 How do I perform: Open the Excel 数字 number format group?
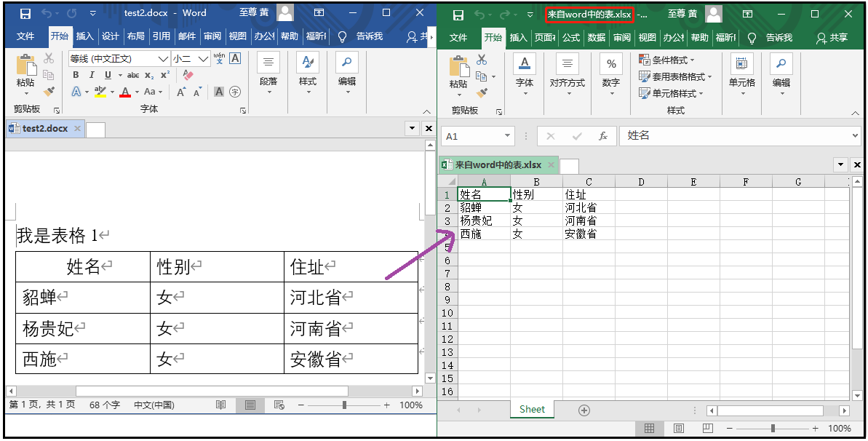click(x=611, y=75)
